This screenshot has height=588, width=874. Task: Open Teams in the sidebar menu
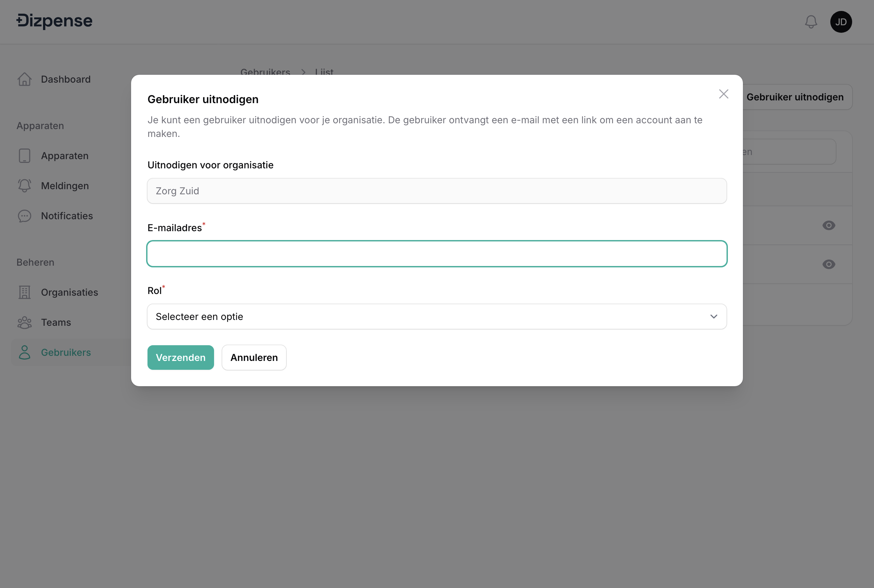click(x=56, y=322)
